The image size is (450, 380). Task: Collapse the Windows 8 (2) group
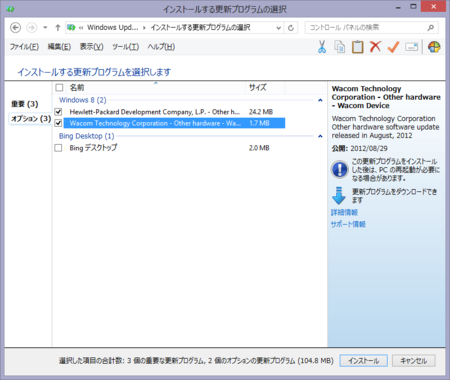[320, 100]
